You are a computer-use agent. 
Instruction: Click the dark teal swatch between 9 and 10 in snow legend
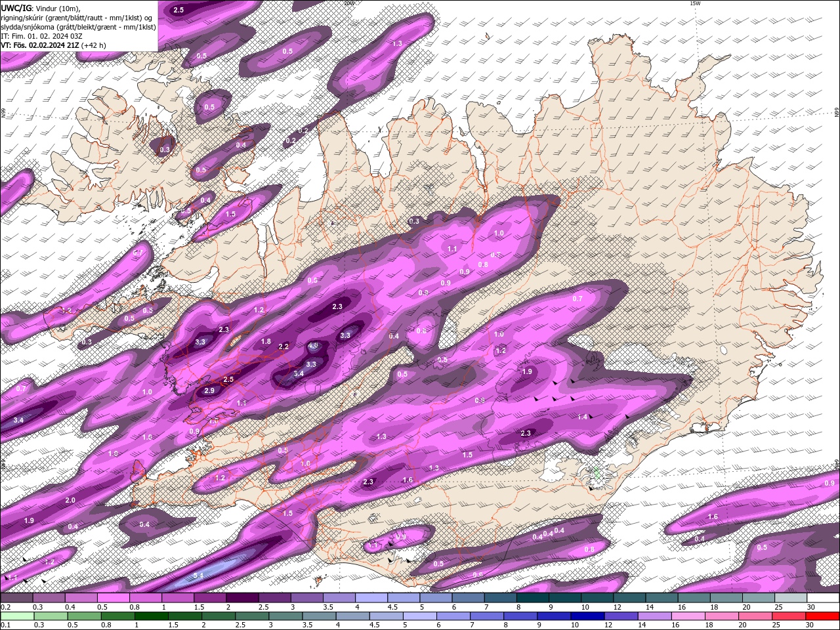[565, 598]
